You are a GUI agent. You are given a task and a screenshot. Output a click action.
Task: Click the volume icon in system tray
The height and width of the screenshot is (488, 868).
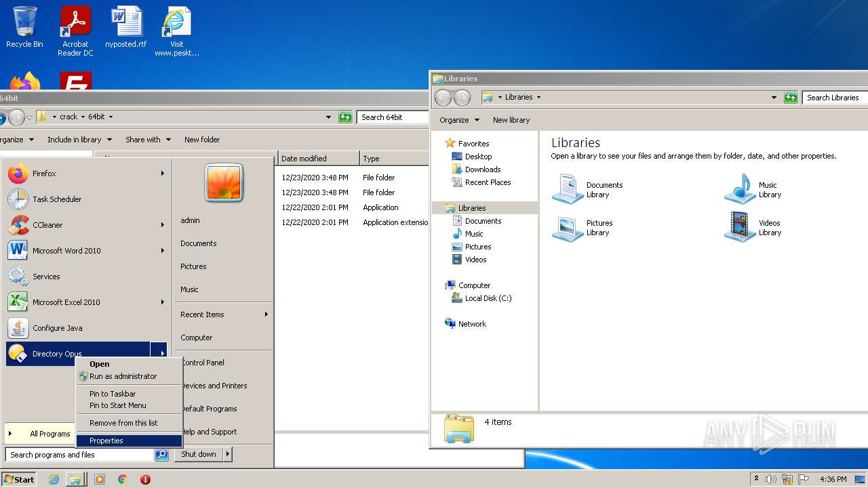771,479
